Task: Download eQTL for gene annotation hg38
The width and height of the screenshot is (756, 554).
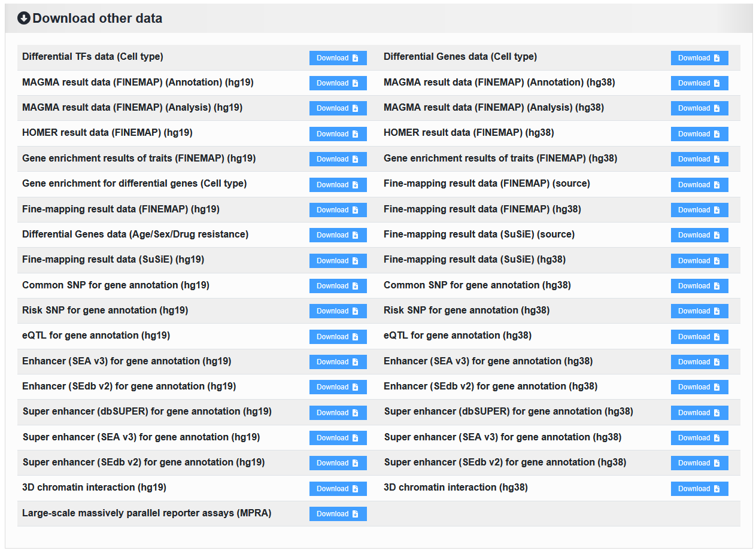Action: [700, 337]
